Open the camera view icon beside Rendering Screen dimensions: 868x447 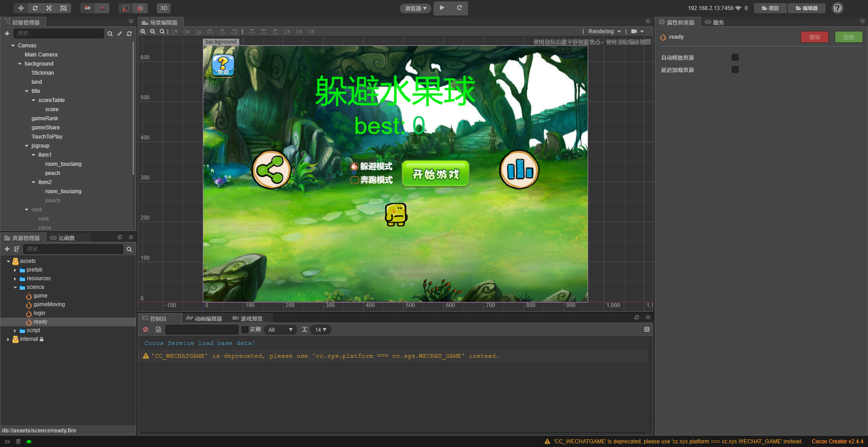pyautogui.click(x=635, y=31)
